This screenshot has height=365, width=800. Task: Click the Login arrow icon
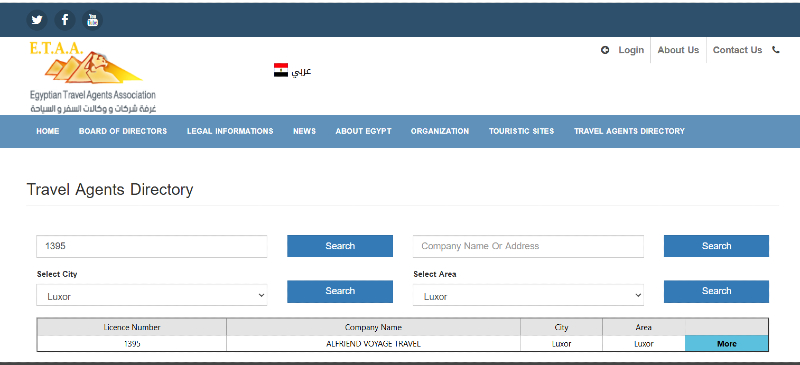pos(605,50)
